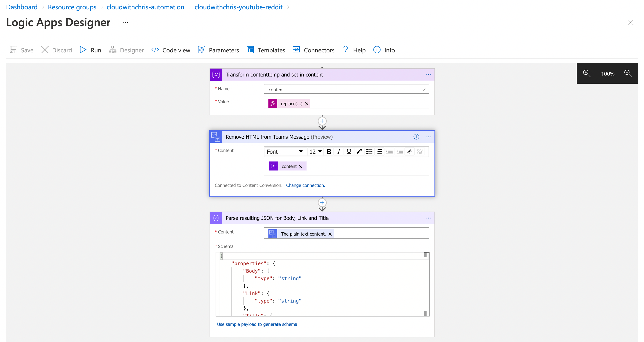Click Change connection link
The width and height of the screenshot is (644, 342).
tap(305, 185)
